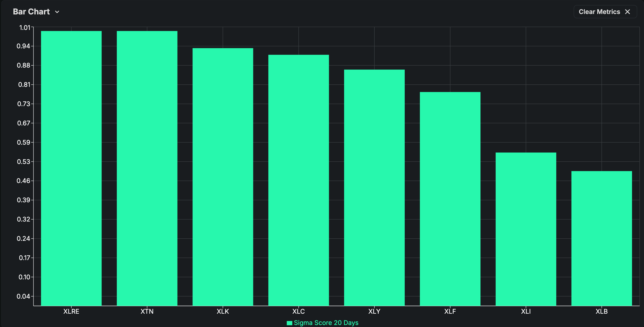Click the XLI bar

[x=526, y=229]
